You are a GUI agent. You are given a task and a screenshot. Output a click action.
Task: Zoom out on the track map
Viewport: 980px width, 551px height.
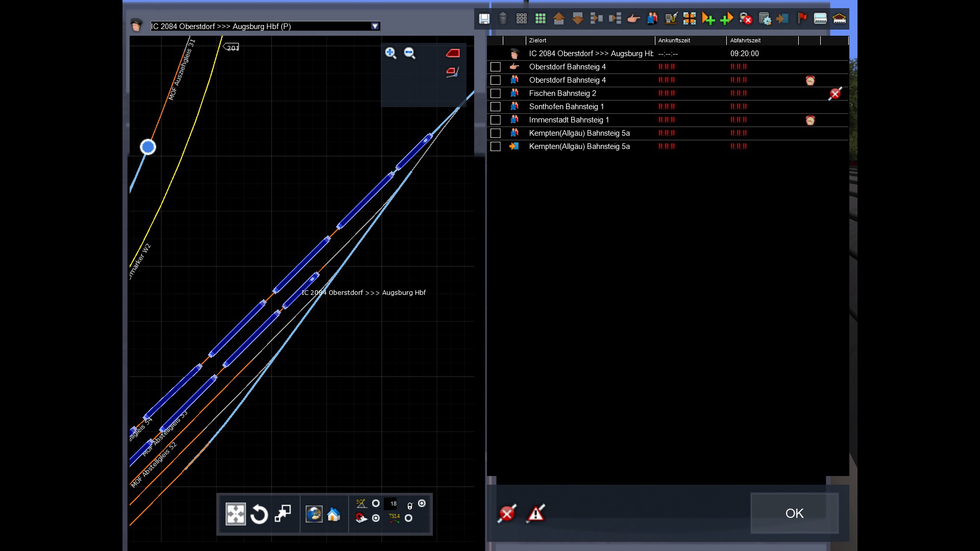point(409,53)
